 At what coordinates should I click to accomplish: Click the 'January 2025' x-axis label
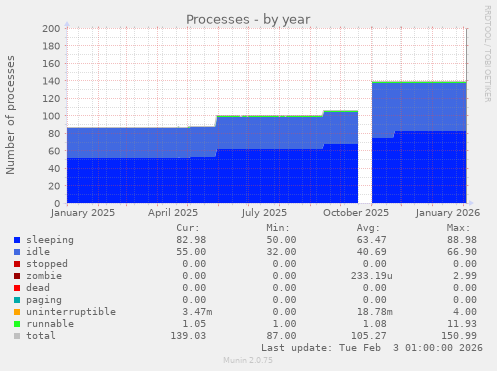[83, 213]
